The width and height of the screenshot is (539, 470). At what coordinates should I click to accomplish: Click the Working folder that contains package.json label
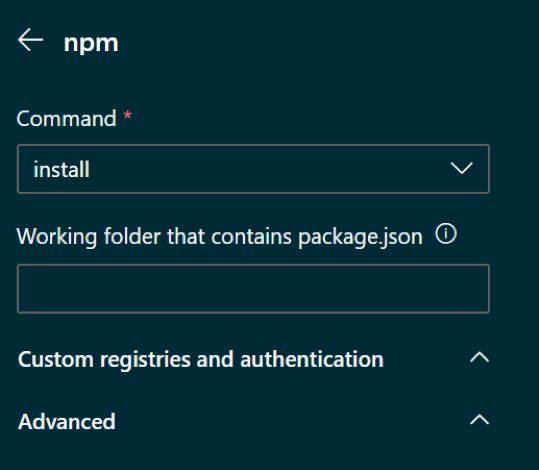(220, 237)
